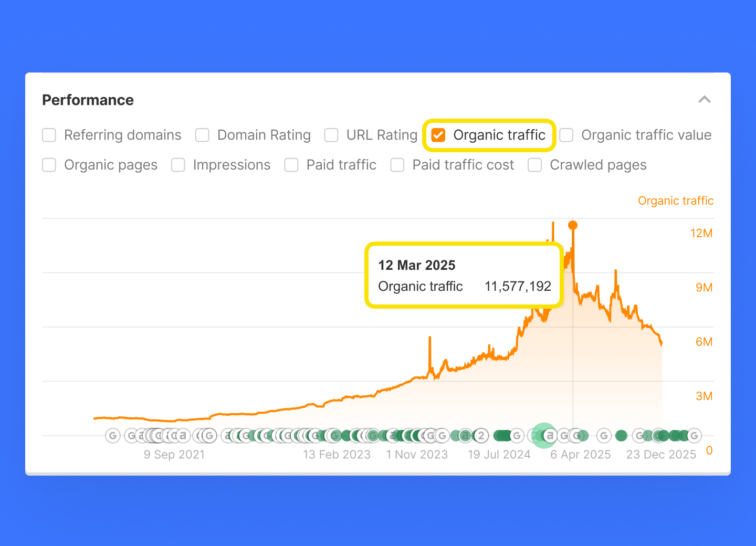Click the orange dot marking the traffic peak
The width and height of the screenshot is (756, 546).
pos(573,225)
